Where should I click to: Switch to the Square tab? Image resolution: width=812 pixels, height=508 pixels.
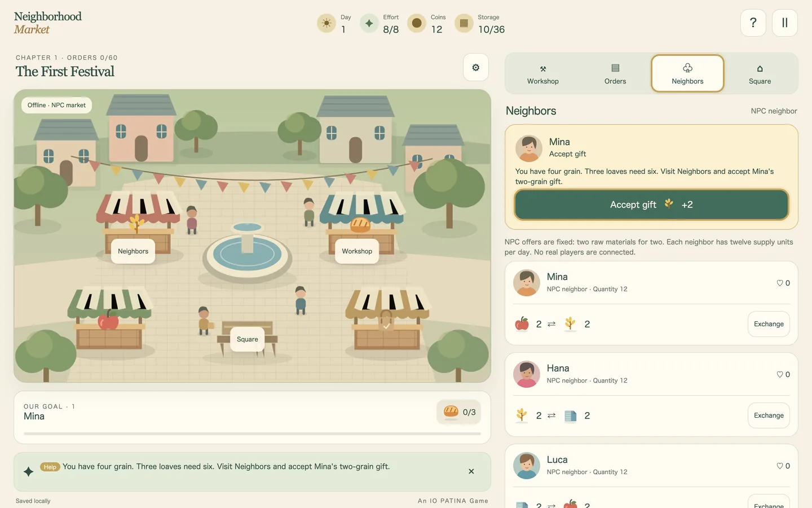point(760,73)
